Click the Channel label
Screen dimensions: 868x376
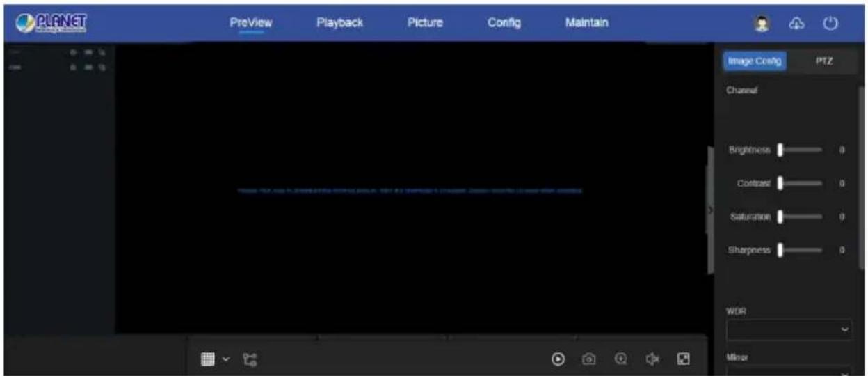click(x=742, y=91)
